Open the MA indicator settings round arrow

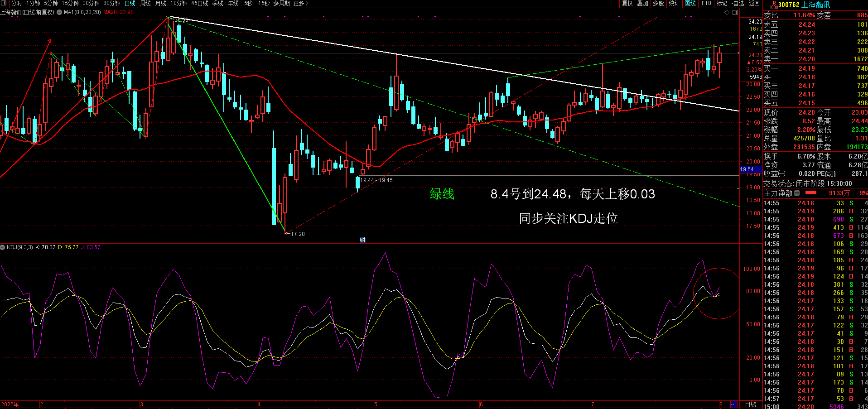point(59,12)
